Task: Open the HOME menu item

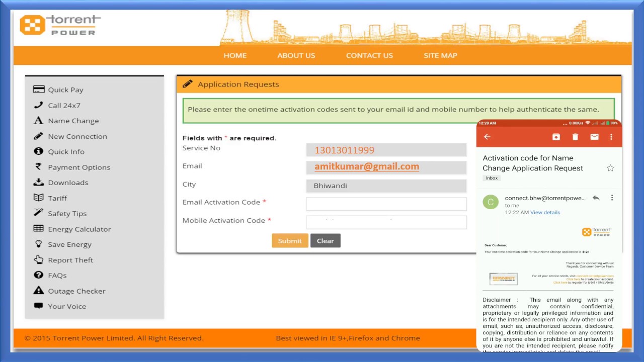Action: [x=235, y=55]
